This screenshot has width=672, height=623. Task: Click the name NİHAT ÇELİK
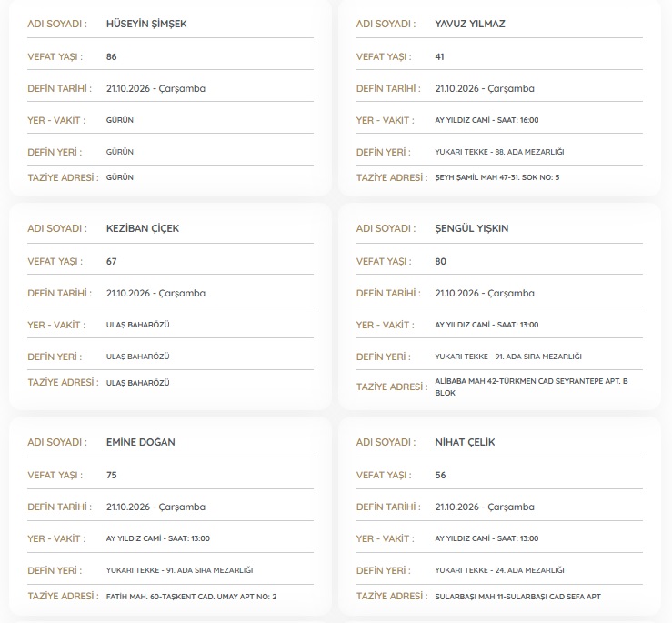click(465, 442)
